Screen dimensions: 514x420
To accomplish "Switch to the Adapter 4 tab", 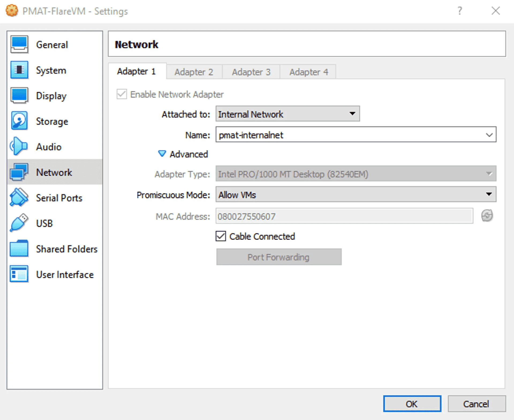I will click(308, 72).
